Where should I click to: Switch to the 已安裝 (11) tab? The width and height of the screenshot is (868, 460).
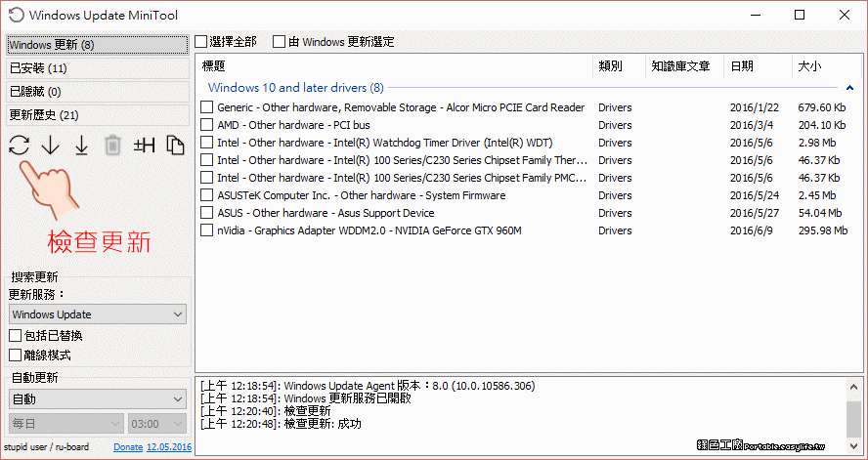(96, 68)
